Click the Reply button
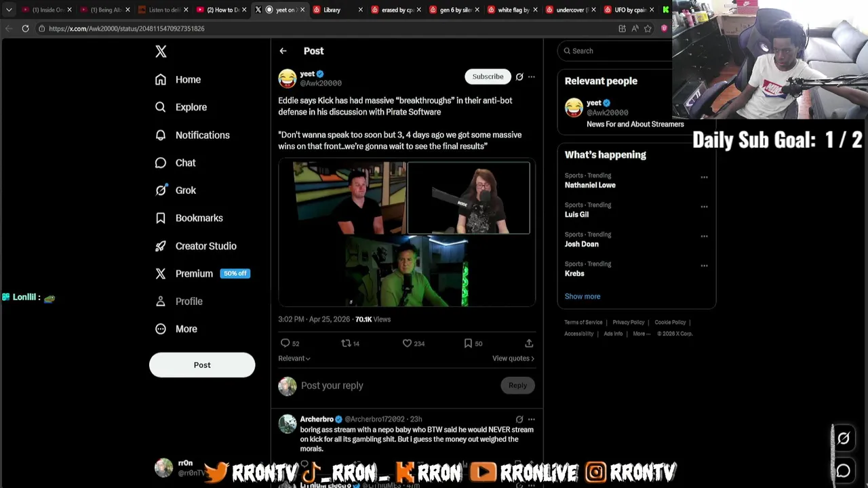The width and height of the screenshot is (868, 488). click(x=517, y=386)
